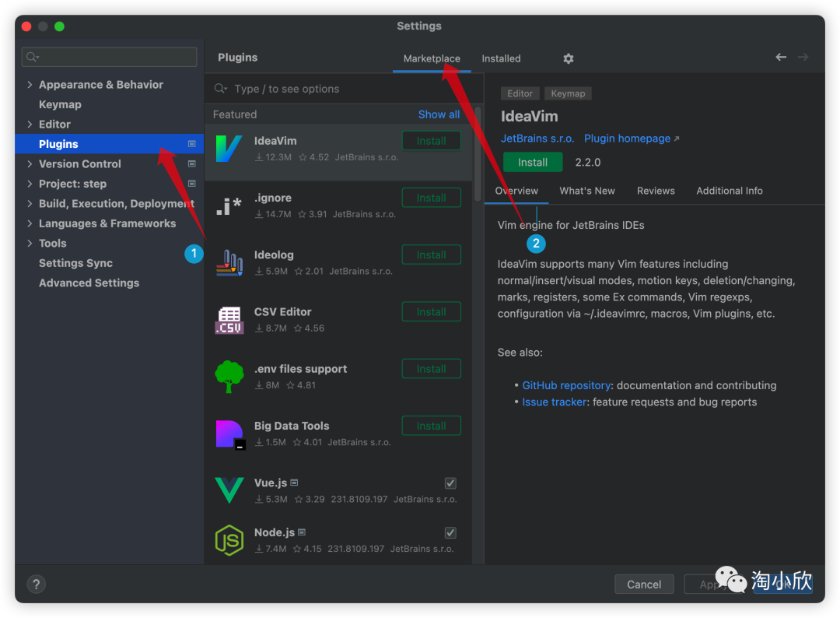
Task: Click the bundled marker icon next to Node.js
Action: pos(302,532)
